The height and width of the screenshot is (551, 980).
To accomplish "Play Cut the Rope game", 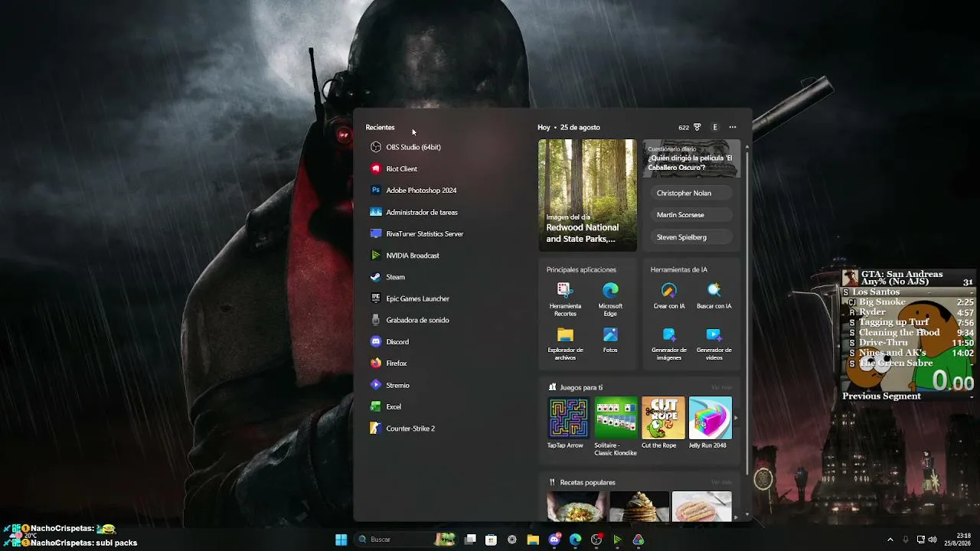I will pyautogui.click(x=663, y=422).
